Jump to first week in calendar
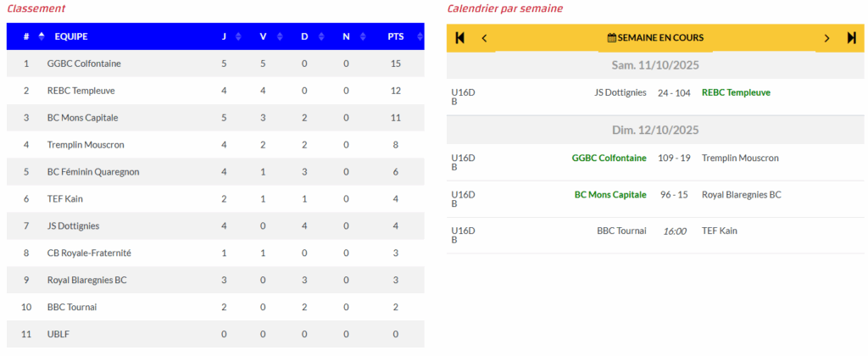Image resolution: width=868 pixels, height=356 pixels. (x=460, y=37)
